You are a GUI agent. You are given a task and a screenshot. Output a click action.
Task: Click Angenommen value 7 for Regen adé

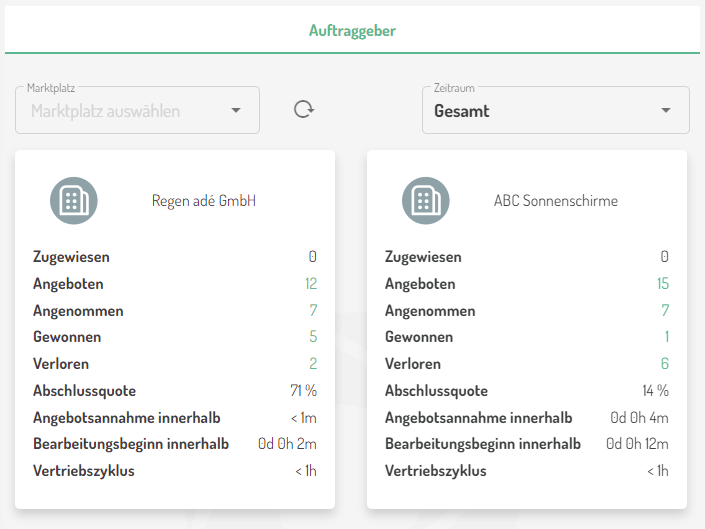pos(313,311)
